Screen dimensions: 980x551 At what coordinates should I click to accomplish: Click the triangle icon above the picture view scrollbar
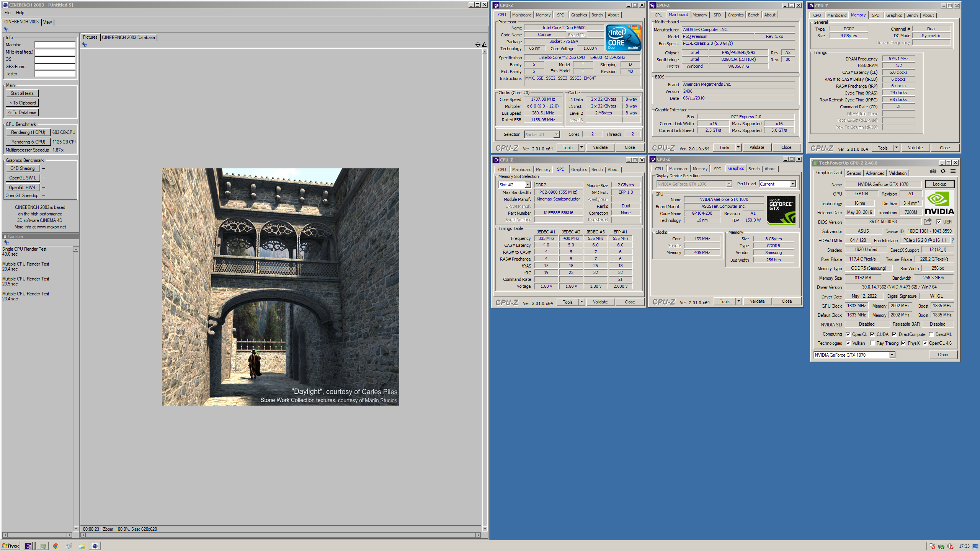(484, 45)
